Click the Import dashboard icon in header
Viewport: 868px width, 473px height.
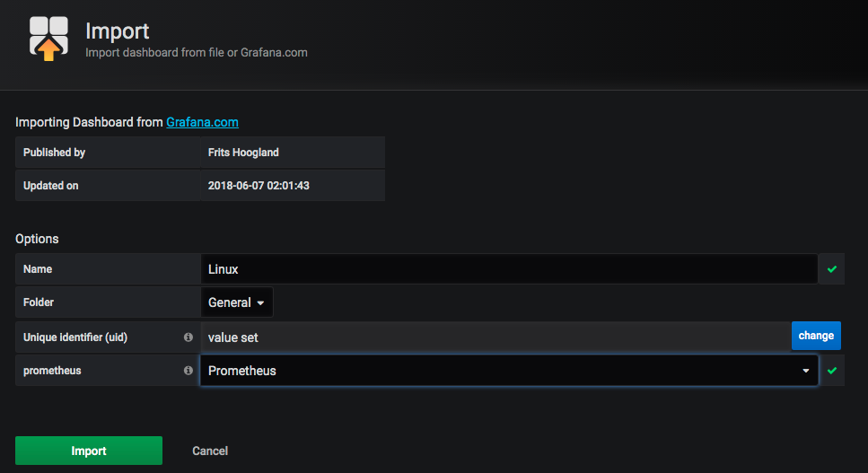pos(48,38)
